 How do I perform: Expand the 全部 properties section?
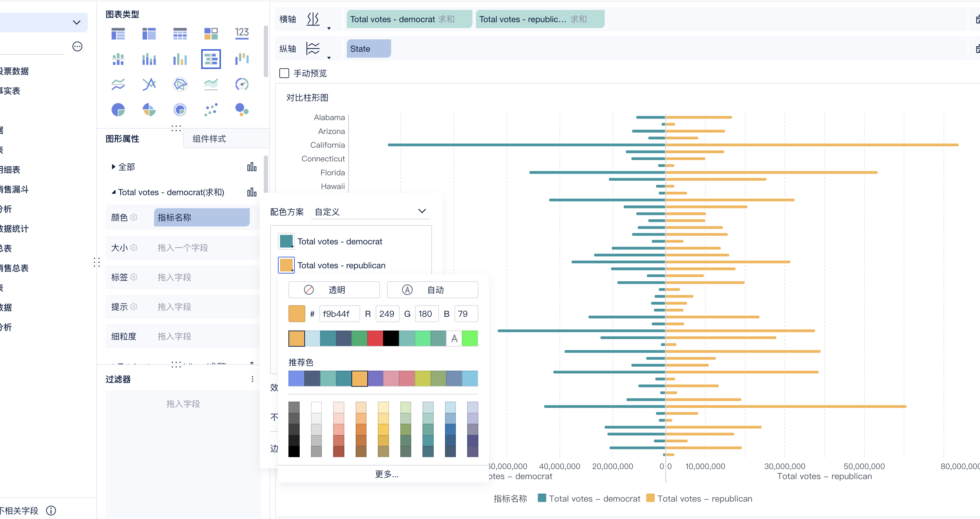click(113, 167)
